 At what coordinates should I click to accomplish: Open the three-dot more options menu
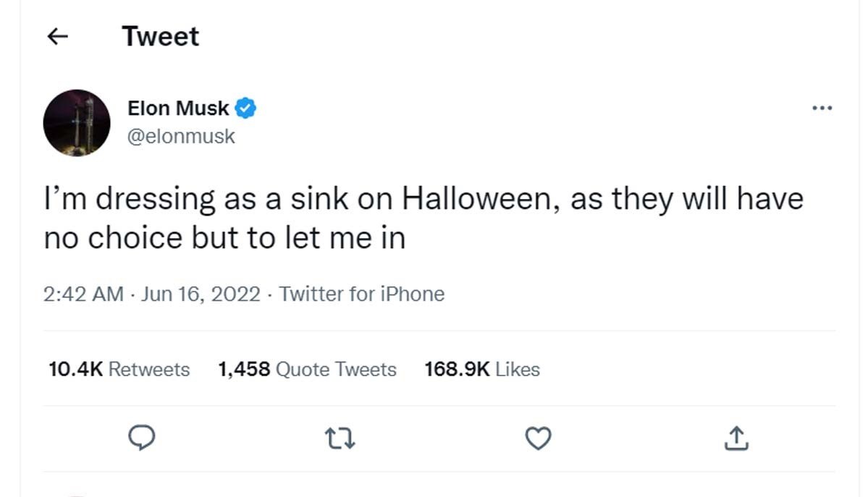pos(822,109)
